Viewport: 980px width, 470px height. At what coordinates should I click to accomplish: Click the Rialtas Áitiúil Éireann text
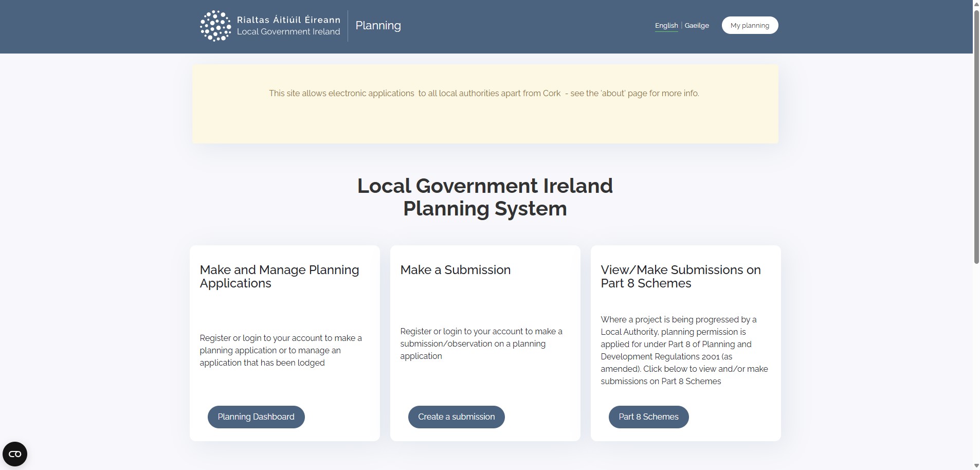pyautogui.click(x=288, y=20)
